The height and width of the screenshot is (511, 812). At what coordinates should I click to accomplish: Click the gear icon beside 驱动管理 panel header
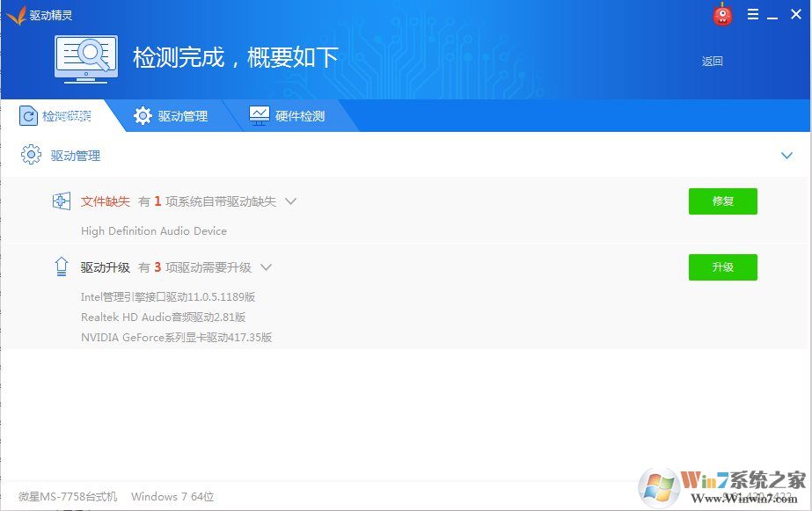(x=32, y=155)
